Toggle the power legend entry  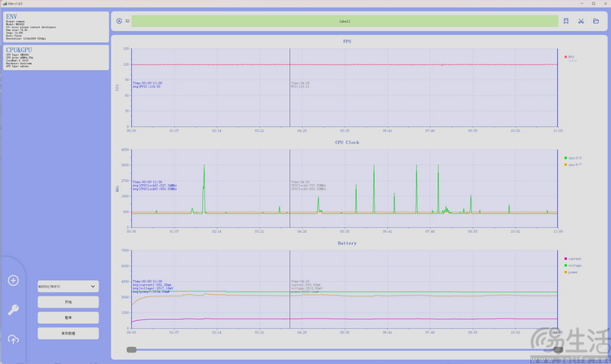pos(572,274)
